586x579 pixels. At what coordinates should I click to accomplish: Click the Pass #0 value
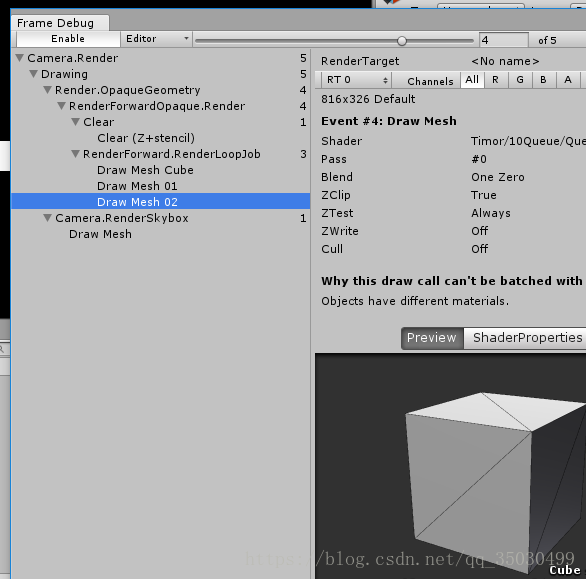pos(479,159)
